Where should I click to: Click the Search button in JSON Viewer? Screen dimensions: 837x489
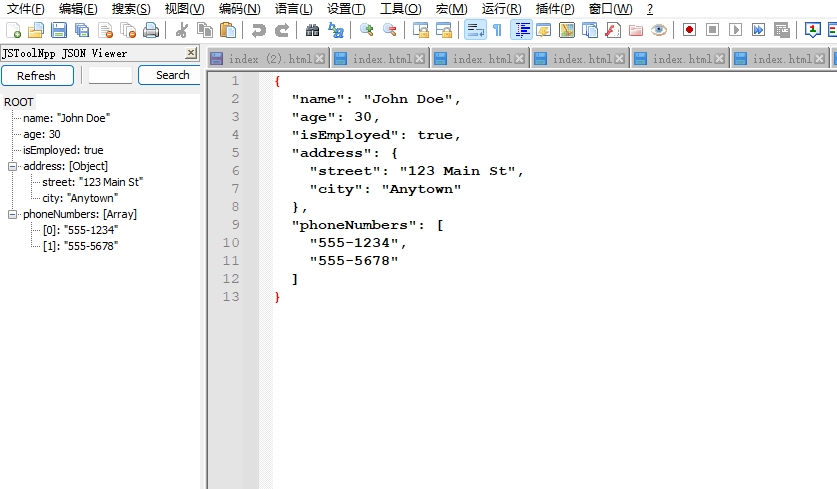(171, 76)
